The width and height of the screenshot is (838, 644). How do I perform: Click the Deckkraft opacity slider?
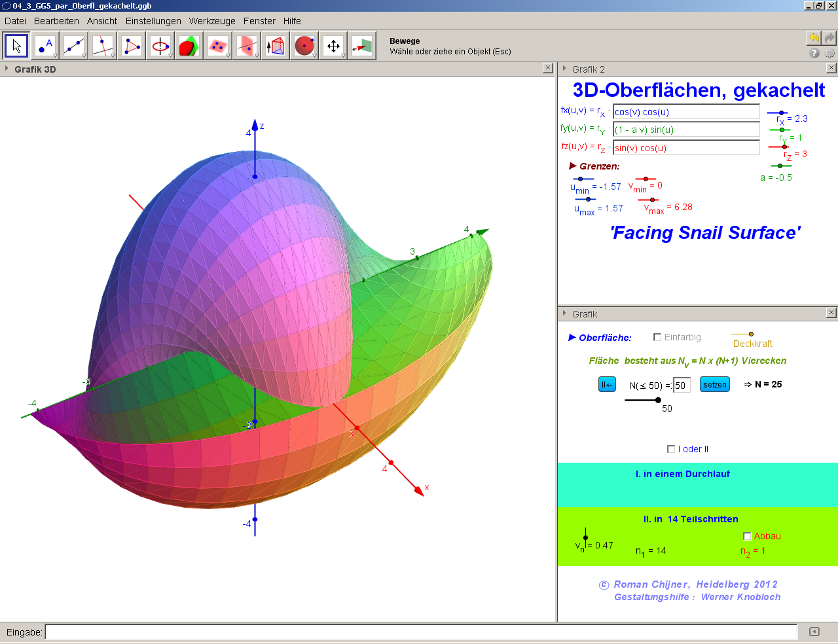pos(750,334)
